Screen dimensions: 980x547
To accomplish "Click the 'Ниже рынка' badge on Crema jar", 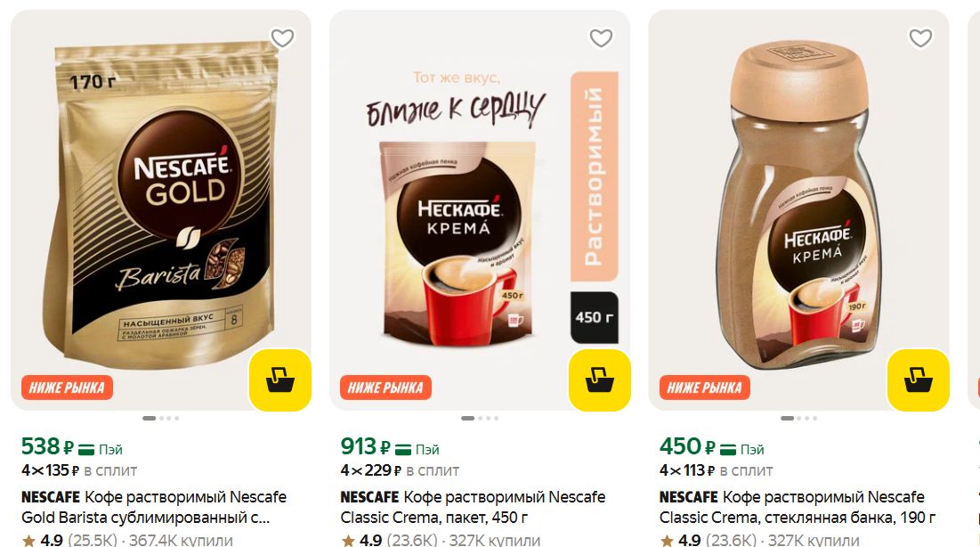I will [x=704, y=388].
